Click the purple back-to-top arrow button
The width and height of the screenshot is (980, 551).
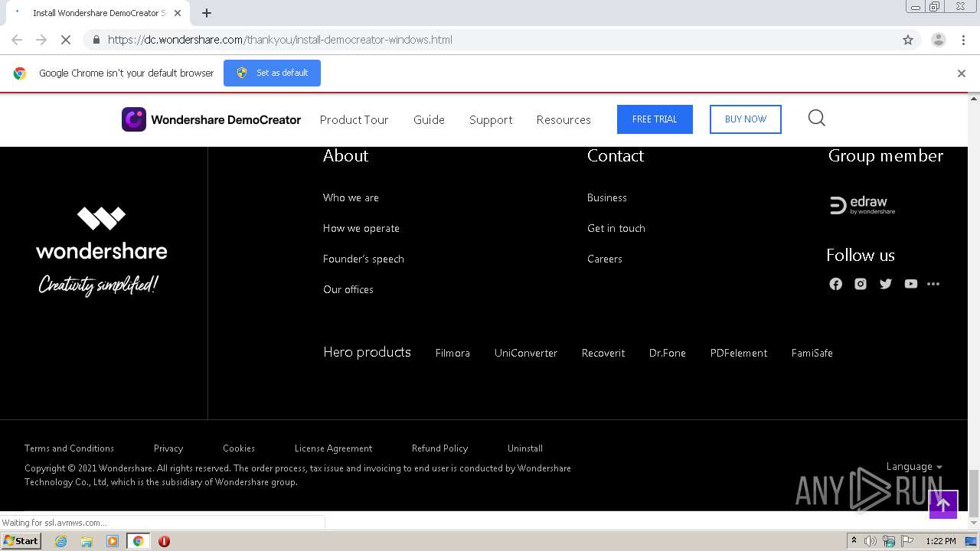coord(943,504)
